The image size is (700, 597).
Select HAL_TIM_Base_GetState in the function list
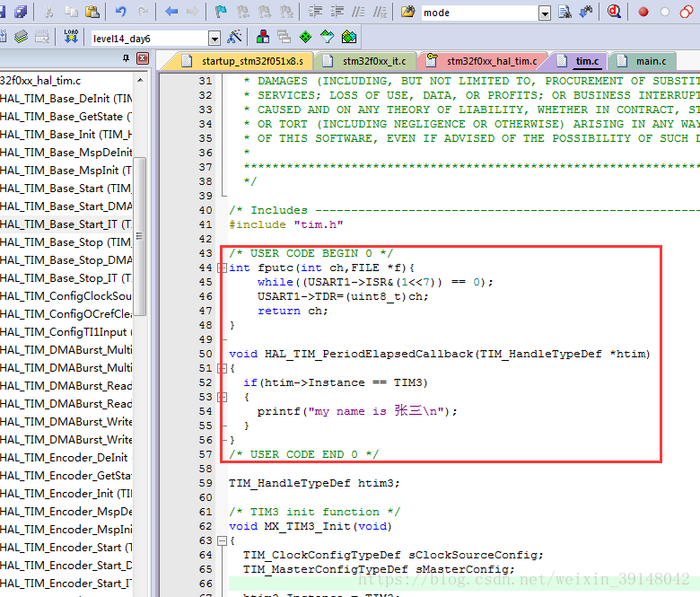point(66,117)
